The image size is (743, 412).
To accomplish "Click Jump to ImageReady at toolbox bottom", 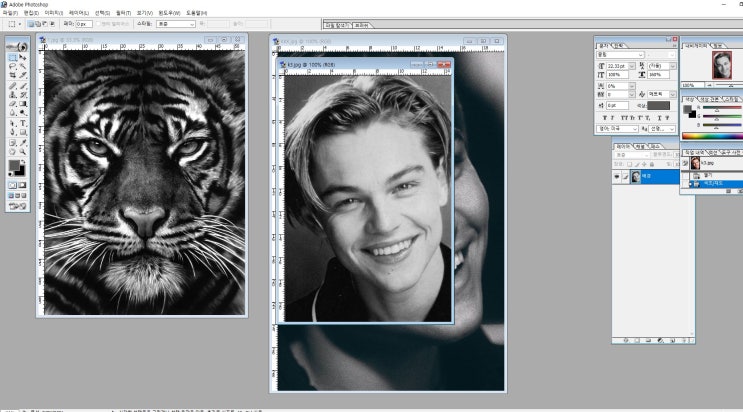I will pos(18,206).
